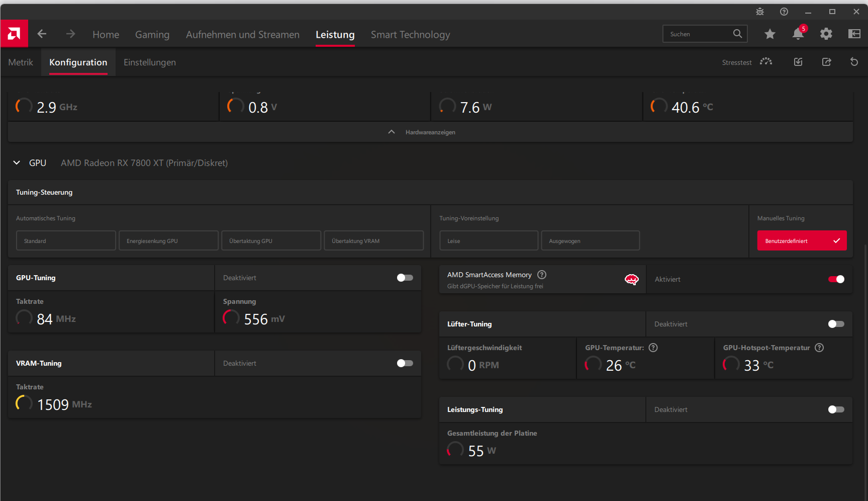Image resolution: width=868 pixels, height=501 pixels.
Task: Open Smart Technology tab
Action: [x=411, y=34]
